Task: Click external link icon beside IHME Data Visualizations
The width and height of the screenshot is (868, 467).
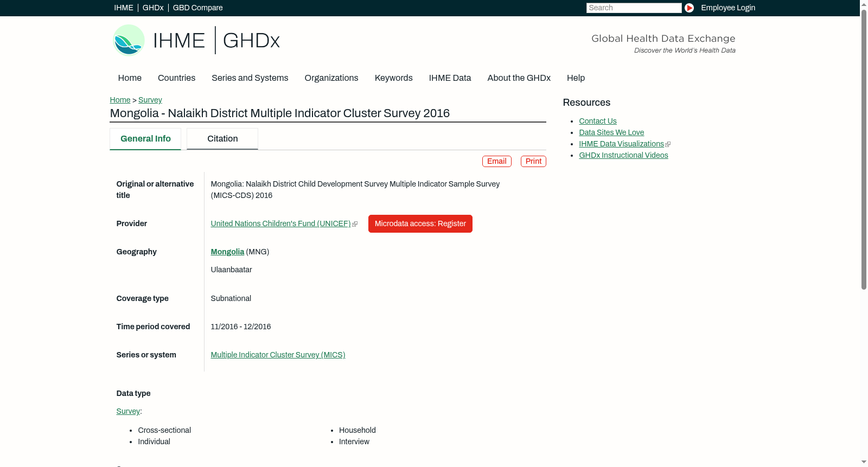Action: (668, 144)
